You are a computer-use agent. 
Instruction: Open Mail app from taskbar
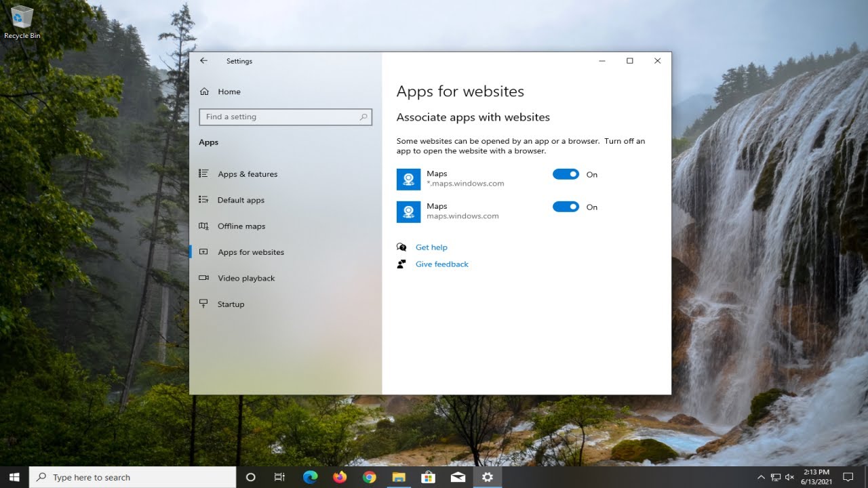point(458,477)
